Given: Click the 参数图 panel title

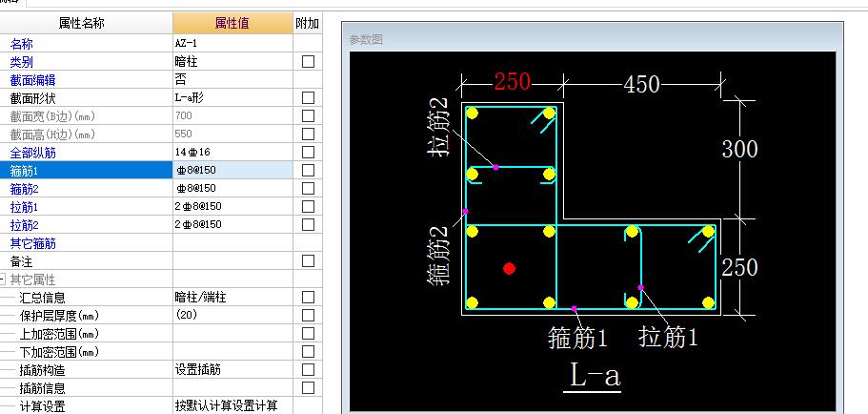Looking at the screenshot, I should pos(366,40).
